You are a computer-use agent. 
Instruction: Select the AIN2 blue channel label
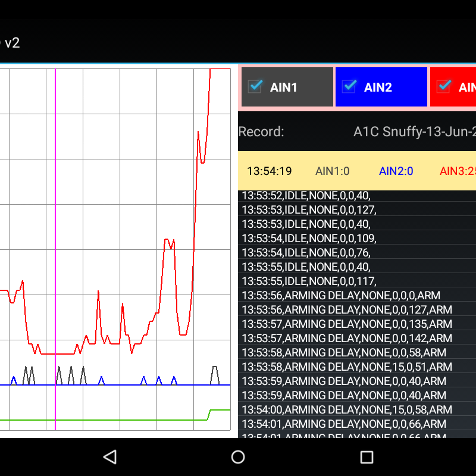[x=378, y=87]
